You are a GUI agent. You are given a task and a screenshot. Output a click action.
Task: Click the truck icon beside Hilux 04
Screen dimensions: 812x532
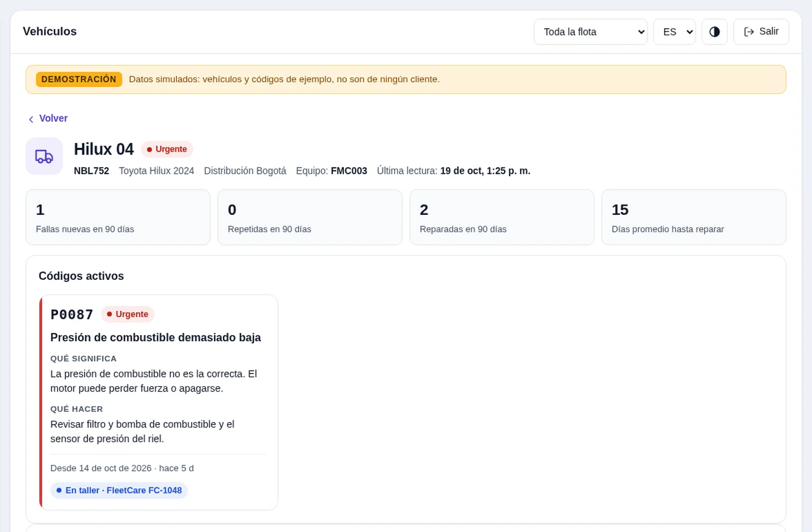[44, 156]
